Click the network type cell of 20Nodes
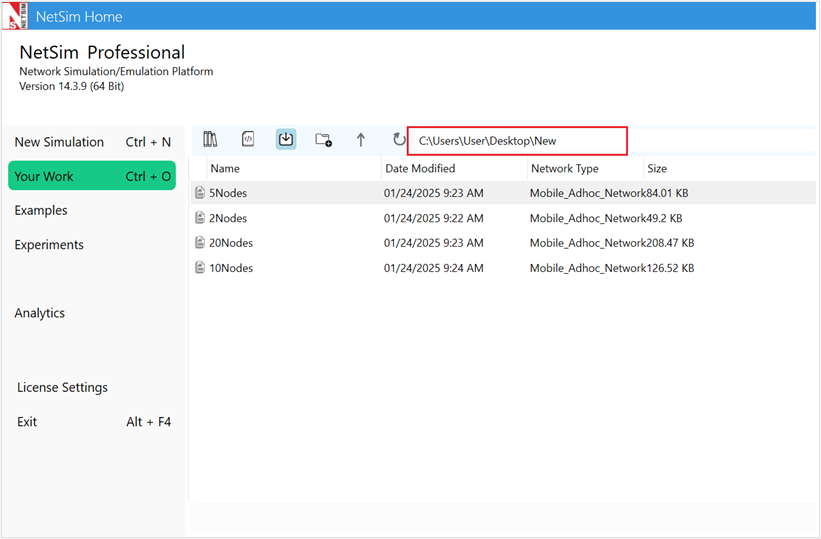The height and width of the screenshot is (539, 821). [x=587, y=243]
